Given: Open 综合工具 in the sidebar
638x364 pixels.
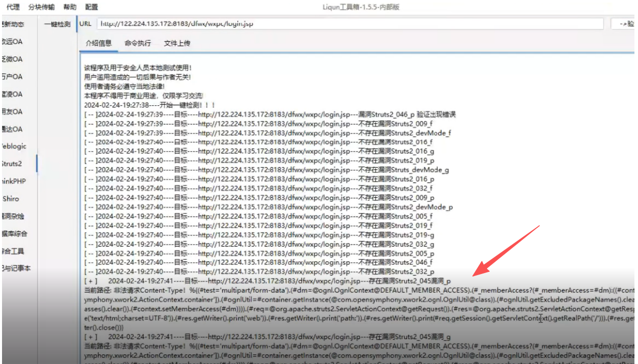Looking at the screenshot, I should tap(13, 251).
